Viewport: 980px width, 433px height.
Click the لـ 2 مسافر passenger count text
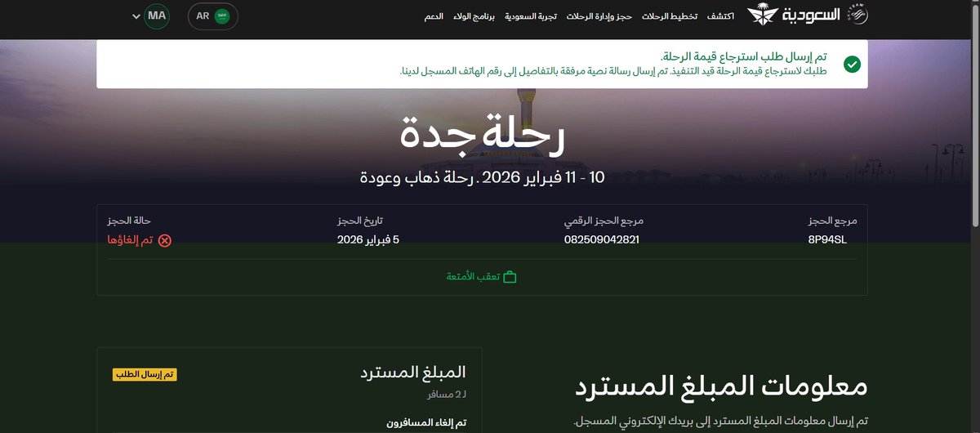(x=447, y=395)
